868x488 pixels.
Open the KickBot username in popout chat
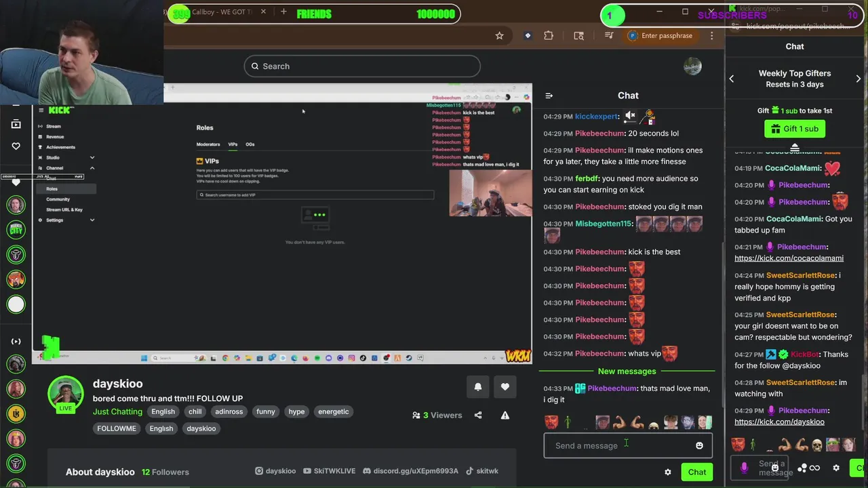tap(804, 354)
